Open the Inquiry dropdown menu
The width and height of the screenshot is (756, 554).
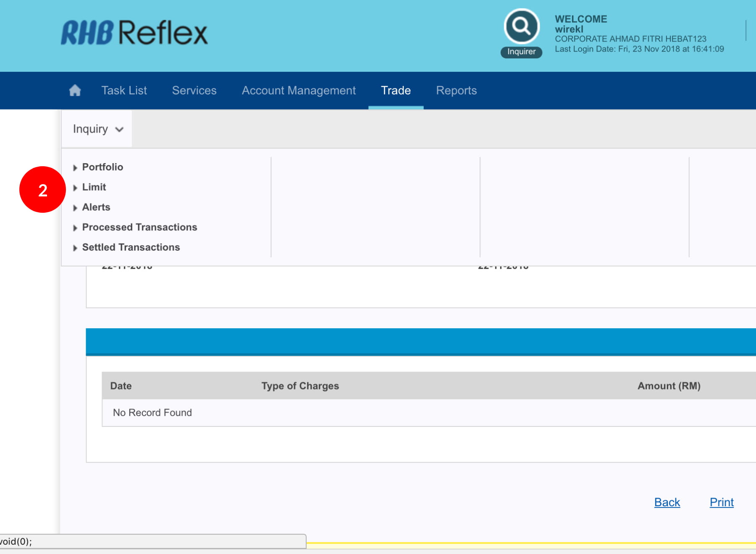[x=97, y=129]
